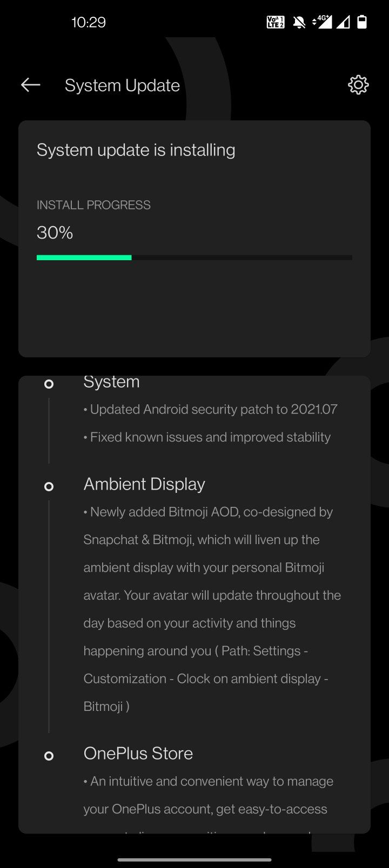
Task: Tap the Bitmoji AOD description text
Action: pyautogui.click(x=212, y=609)
